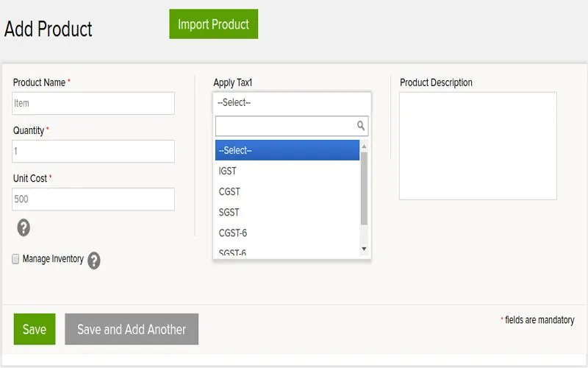Select CGST from the tax list
588x368 pixels.
click(x=287, y=191)
